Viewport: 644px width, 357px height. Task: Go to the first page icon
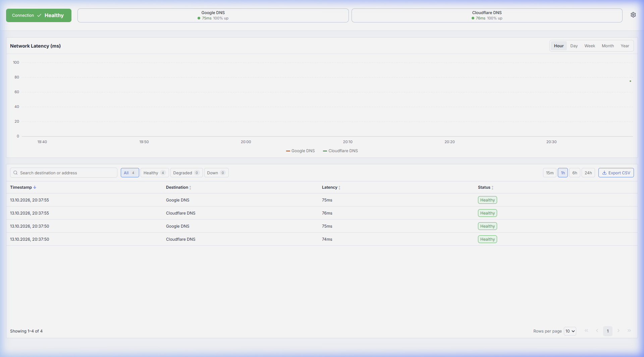click(x=586, y=331)
